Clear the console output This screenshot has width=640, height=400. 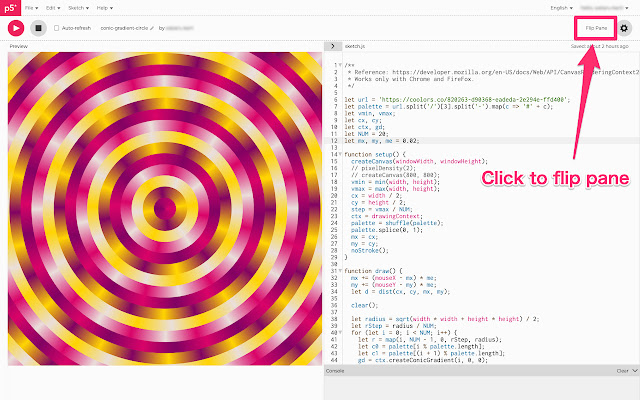click(622, 371)
